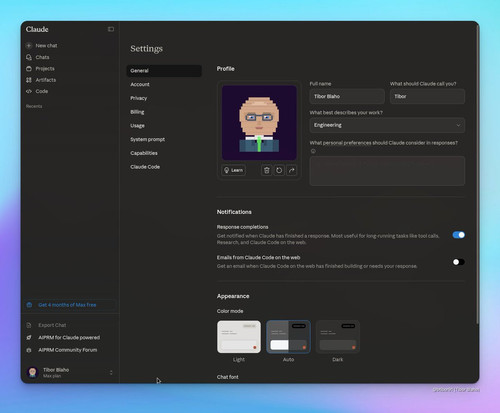Viewport: 500px width, 413px height.
Task: Click the Export Chat link
Action: coord(52,325)
